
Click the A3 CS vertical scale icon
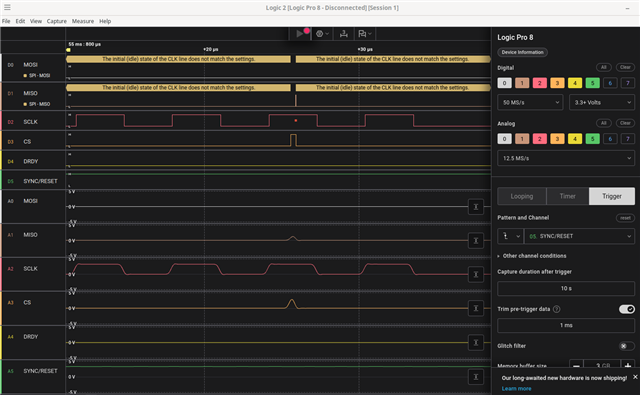tap(476, 308)
